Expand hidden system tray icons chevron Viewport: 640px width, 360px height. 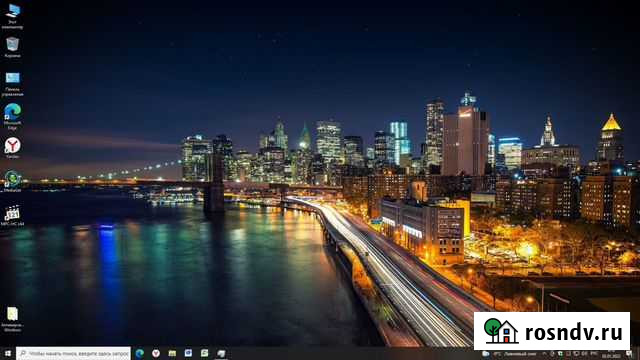click(x=544, y=354)
